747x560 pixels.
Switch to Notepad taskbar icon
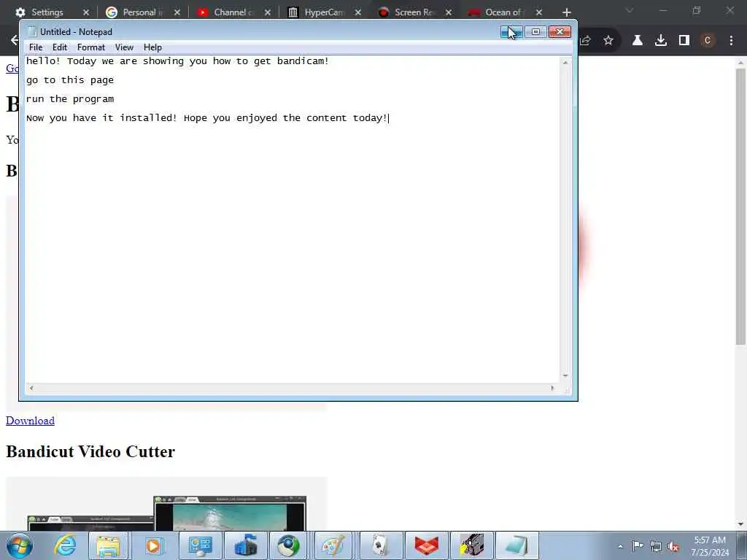(517, 545)
